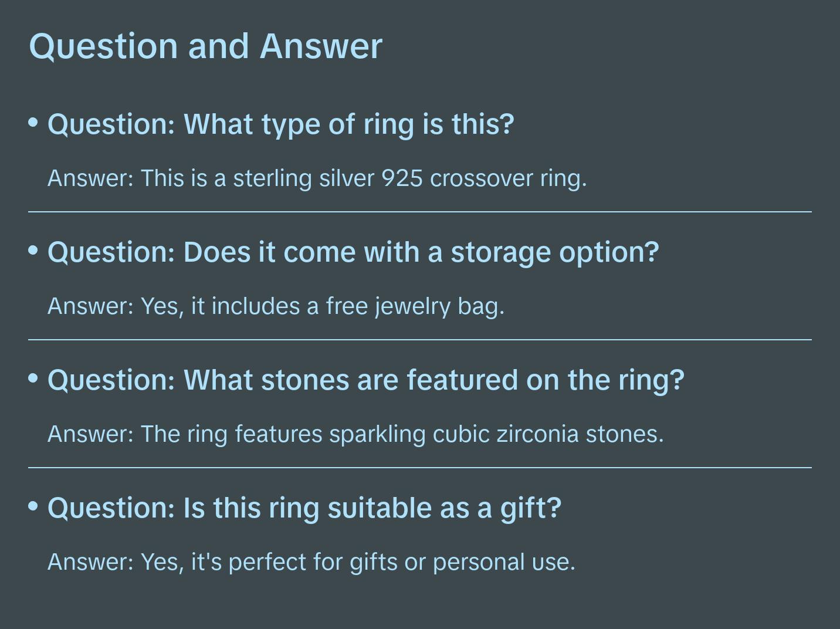
Task: Select the storage option question text
Action: 353,252
